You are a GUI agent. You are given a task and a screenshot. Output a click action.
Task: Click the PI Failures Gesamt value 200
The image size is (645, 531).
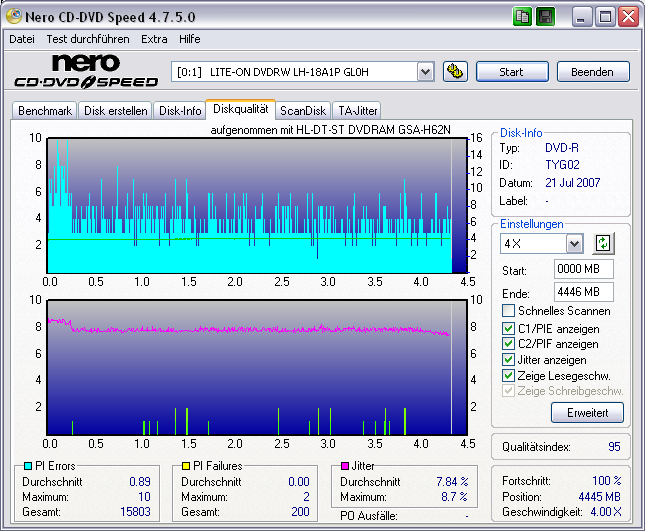pos(300,512)
